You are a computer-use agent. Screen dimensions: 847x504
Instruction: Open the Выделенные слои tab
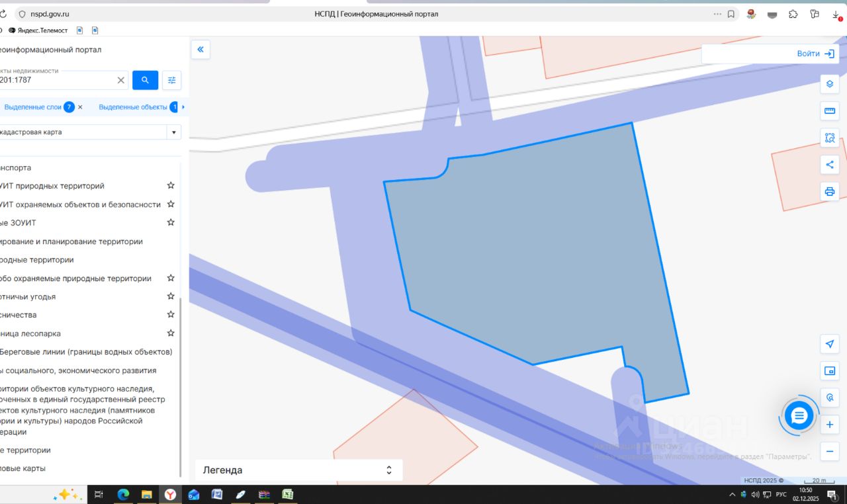pos(40,106)
